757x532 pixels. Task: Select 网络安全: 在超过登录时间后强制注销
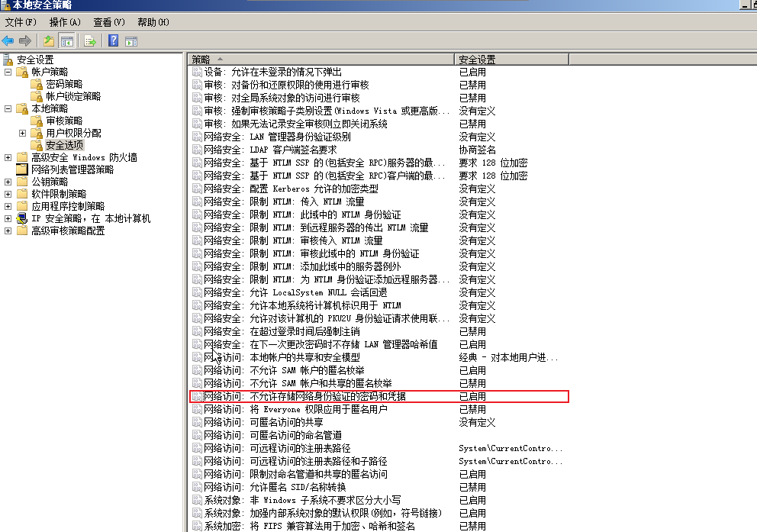282,332
